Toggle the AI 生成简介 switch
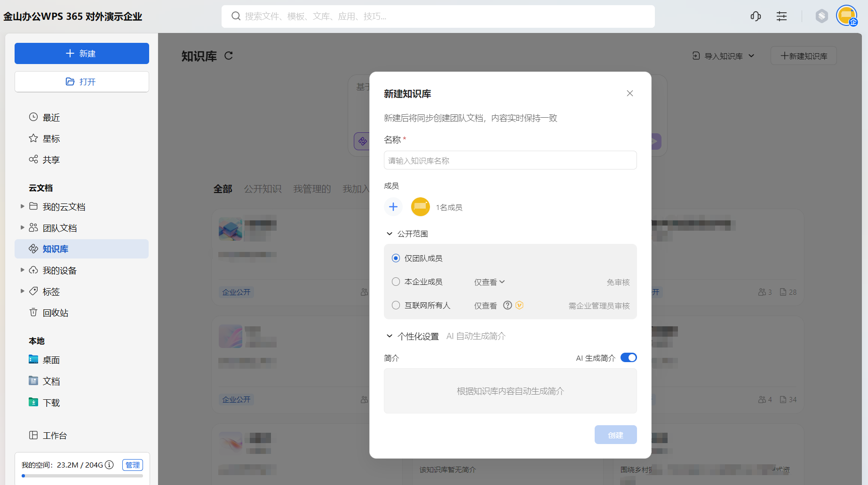868x485 pixels. tap(629, 358)
